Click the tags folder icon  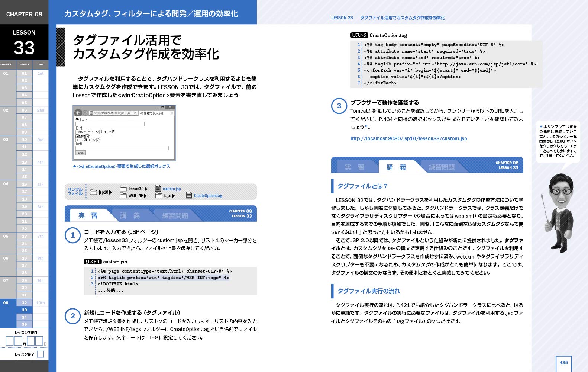(x=159, y=195)
